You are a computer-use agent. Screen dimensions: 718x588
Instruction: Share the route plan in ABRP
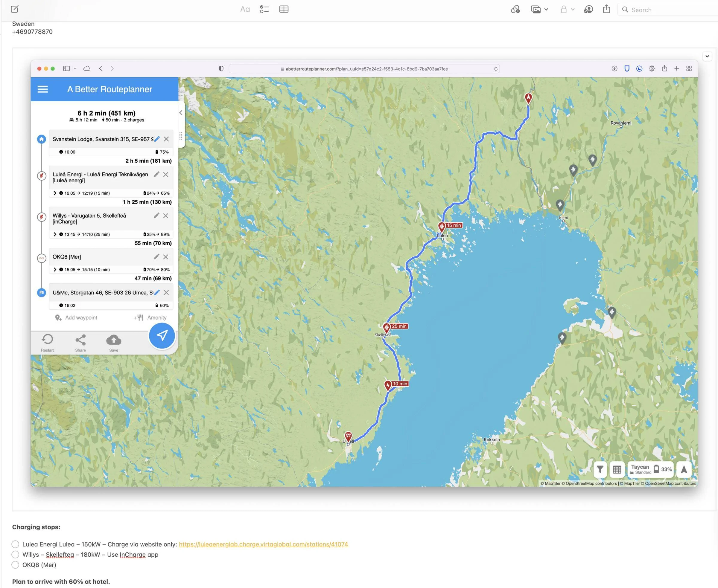pos(80,343)
